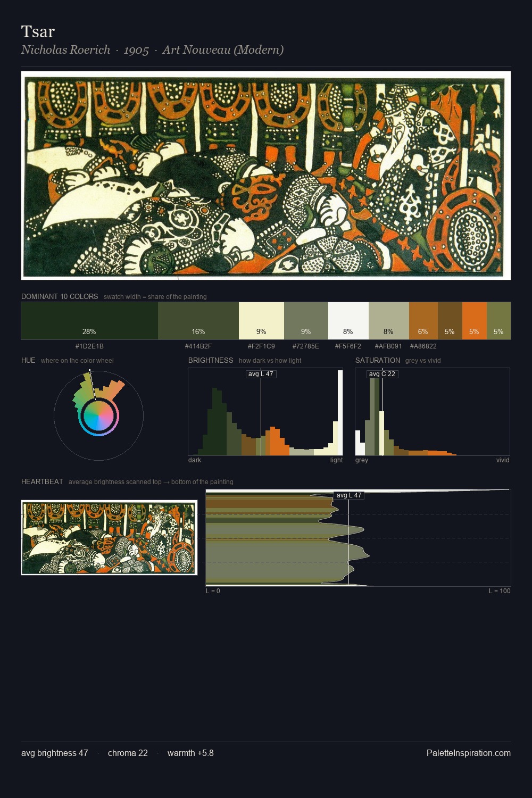Select the near-white 8% swatch

click(348, 321)
